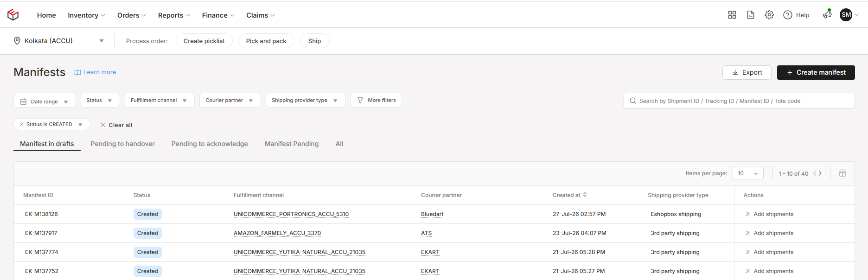This screenshot has width=868, height=280.
Task: Open the Items per page dropdown
Action: (748, 173)
